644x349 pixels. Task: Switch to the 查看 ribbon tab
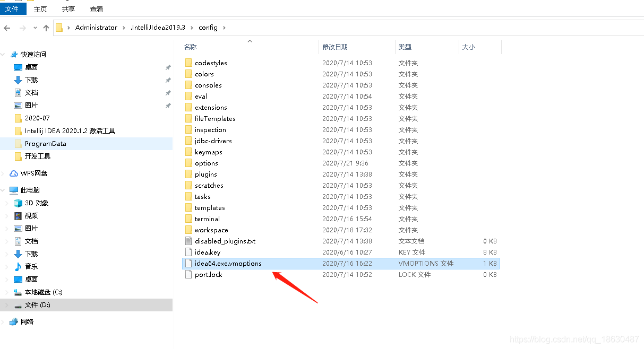[96, 9]
